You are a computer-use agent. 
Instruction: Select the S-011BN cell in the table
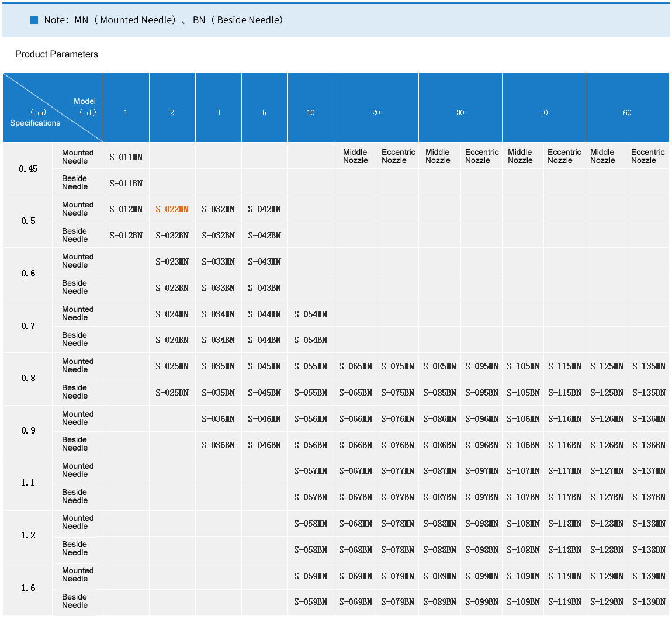point(126,183)
